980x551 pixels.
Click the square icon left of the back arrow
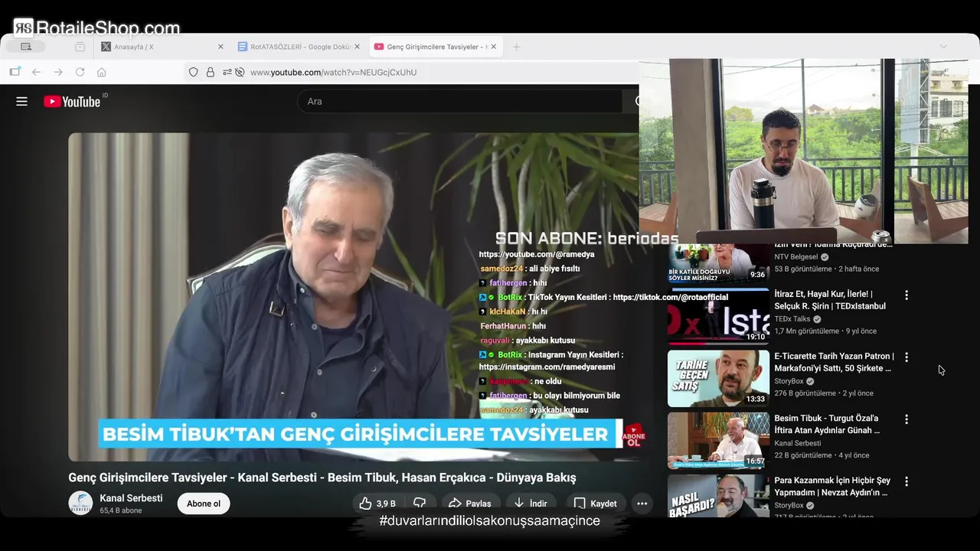tap(15, 72)
